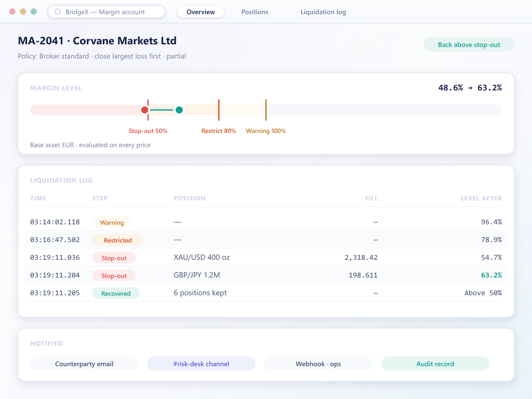Click the 03:19:11.205 timestamp
Image resolution: width=532 pixels, height=399 pixels.
[55, 293]
